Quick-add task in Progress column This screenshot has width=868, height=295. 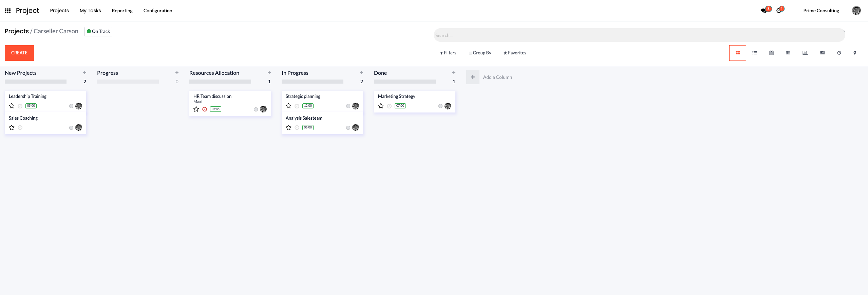tap(177, 73)
